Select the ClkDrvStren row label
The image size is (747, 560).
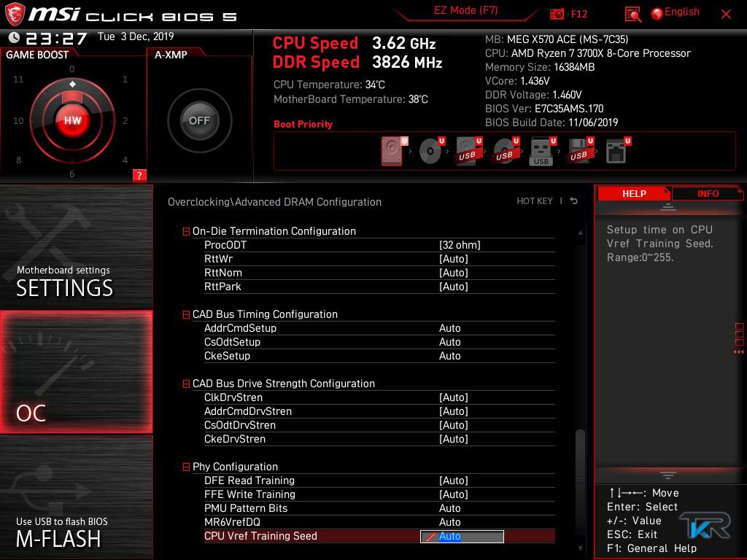[233, 397]
